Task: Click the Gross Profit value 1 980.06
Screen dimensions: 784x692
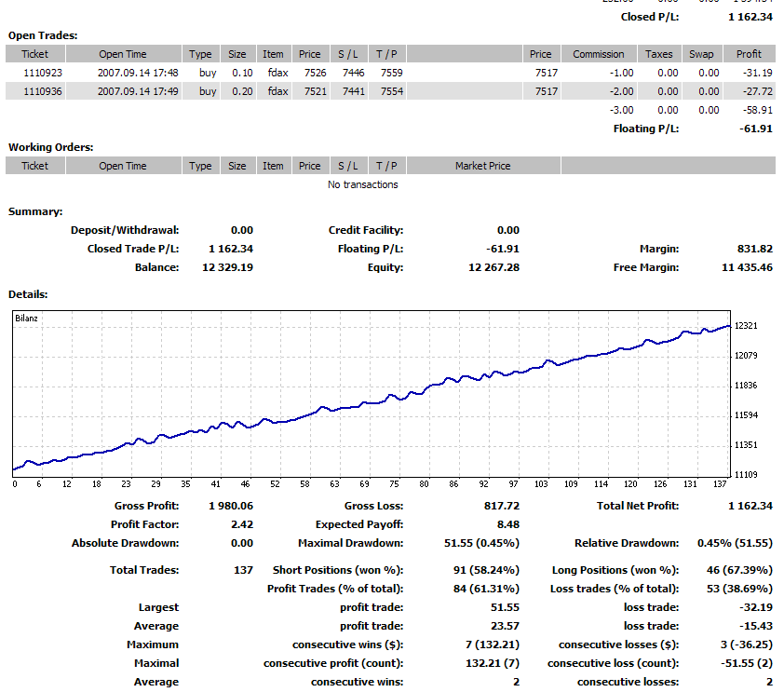Action: tap(231, 506)
